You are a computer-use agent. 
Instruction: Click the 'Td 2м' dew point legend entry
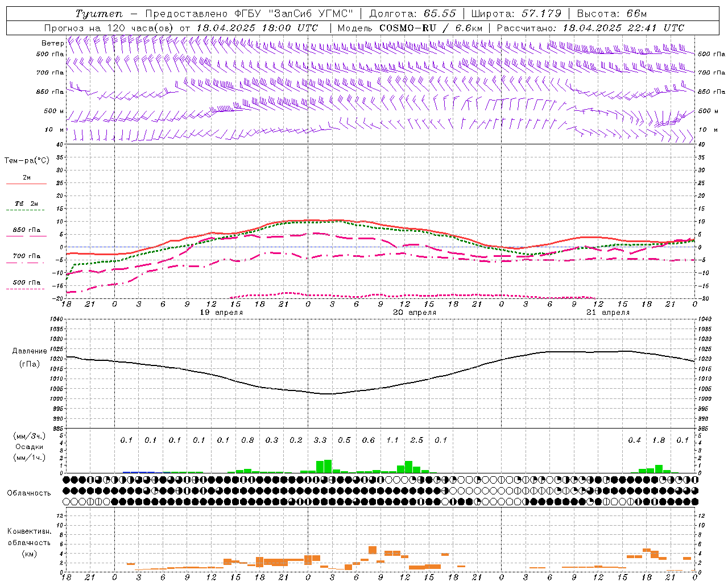coord(27,203)
